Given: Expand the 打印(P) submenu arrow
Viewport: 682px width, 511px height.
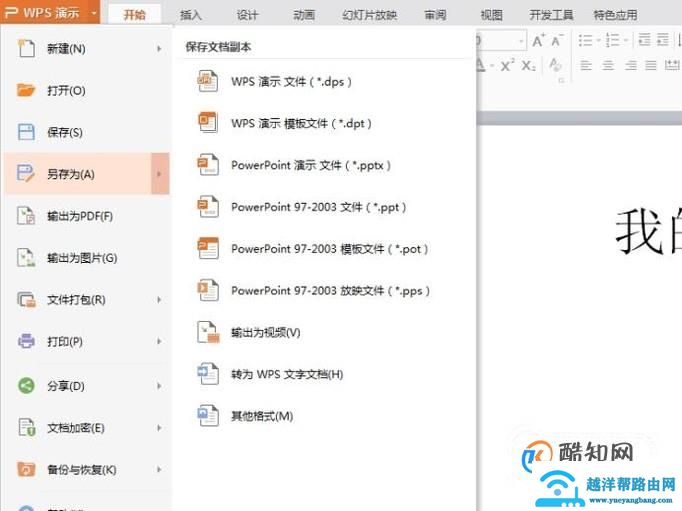Looking at the screenshot, I should [x=159, y=341].
